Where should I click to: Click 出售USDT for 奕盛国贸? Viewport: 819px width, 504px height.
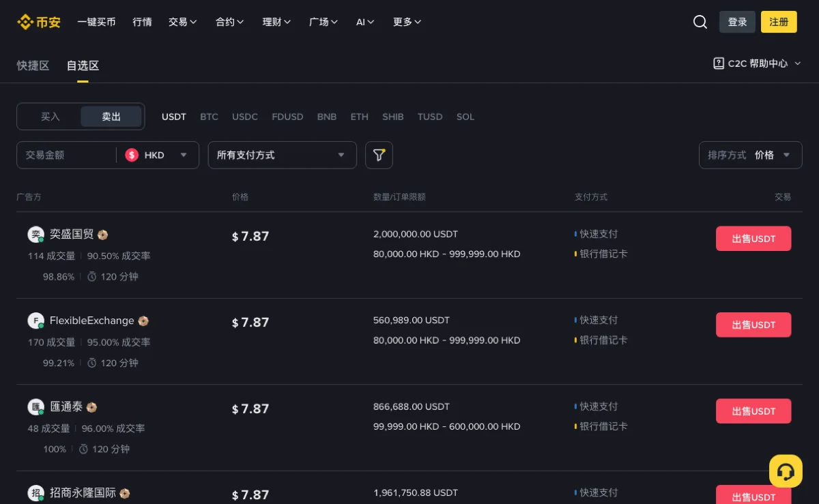tap(753, 239)
